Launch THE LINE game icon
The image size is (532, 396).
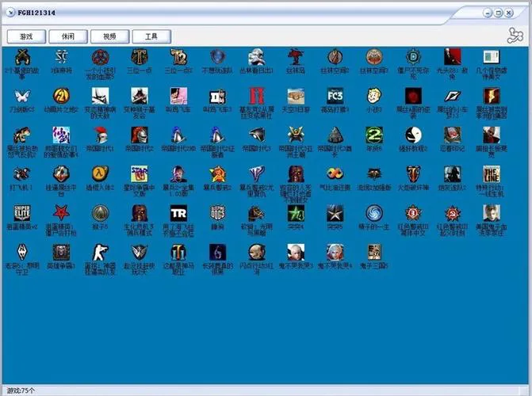tap(492, 174)
